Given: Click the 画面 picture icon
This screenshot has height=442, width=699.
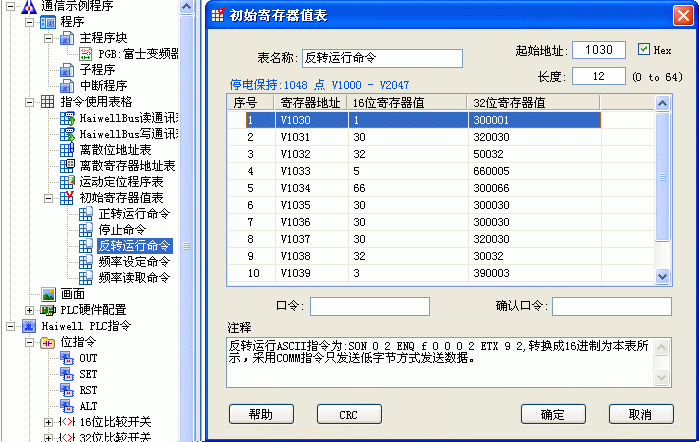Looking at the screenshot, I should [48, 294].
